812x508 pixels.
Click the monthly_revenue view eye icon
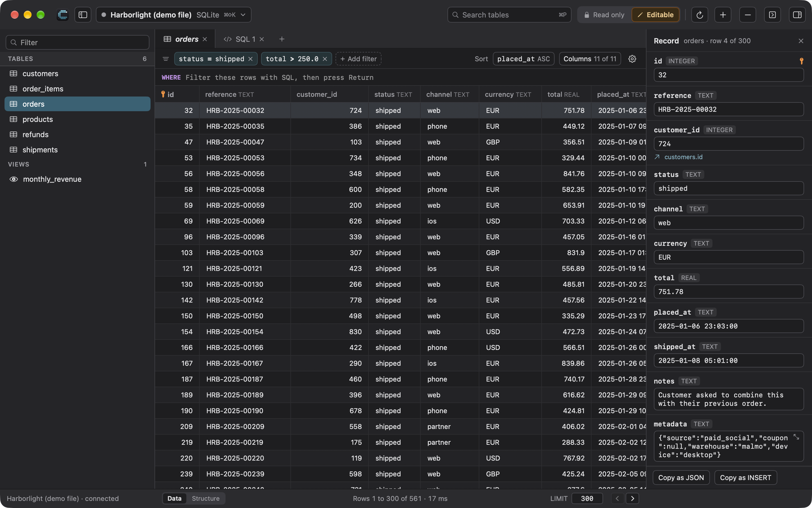14,179
